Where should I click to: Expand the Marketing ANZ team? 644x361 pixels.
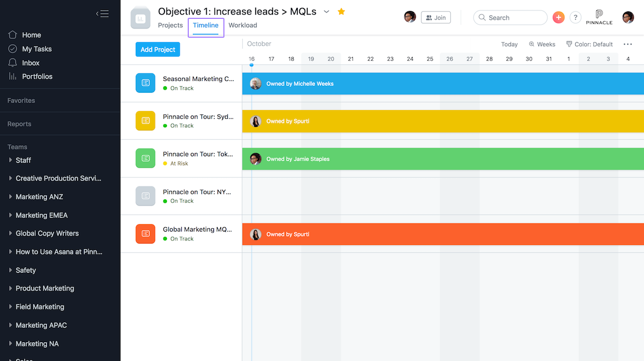pyautogui.click(x=10, y=197)
